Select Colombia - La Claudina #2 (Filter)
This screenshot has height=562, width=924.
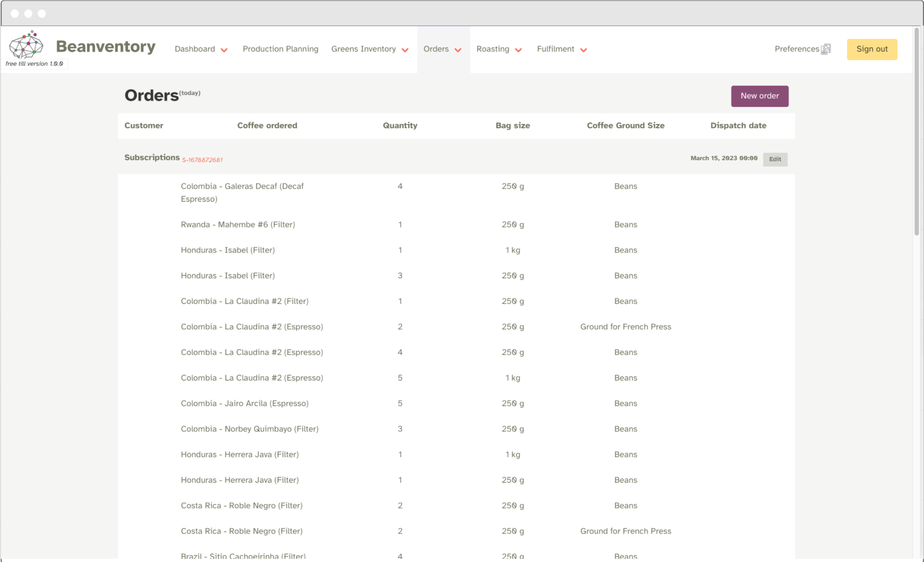pyautogui.click(x=456, y=302)
